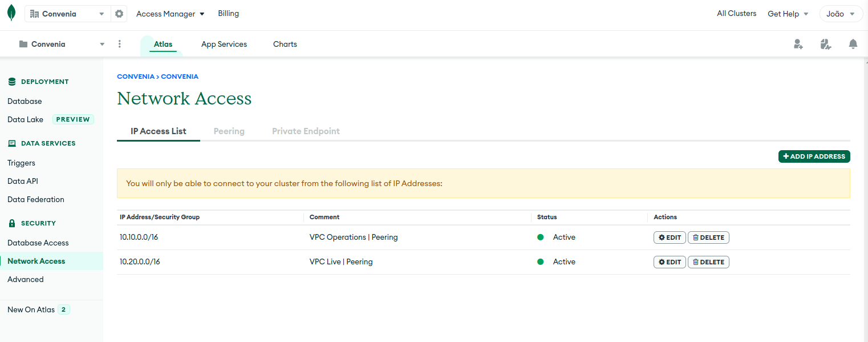Open the Access Manager dropdown
Screen dimensions: 868x342
point(170,14)
